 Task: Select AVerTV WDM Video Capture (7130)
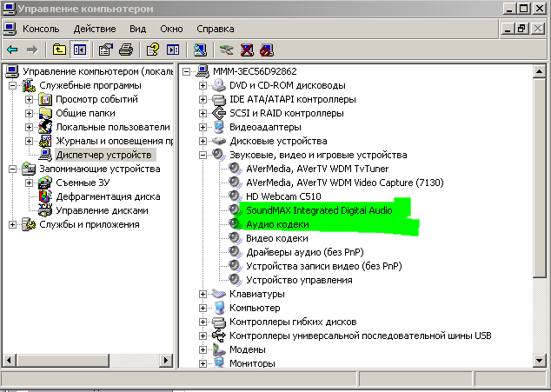coord(345,183)
